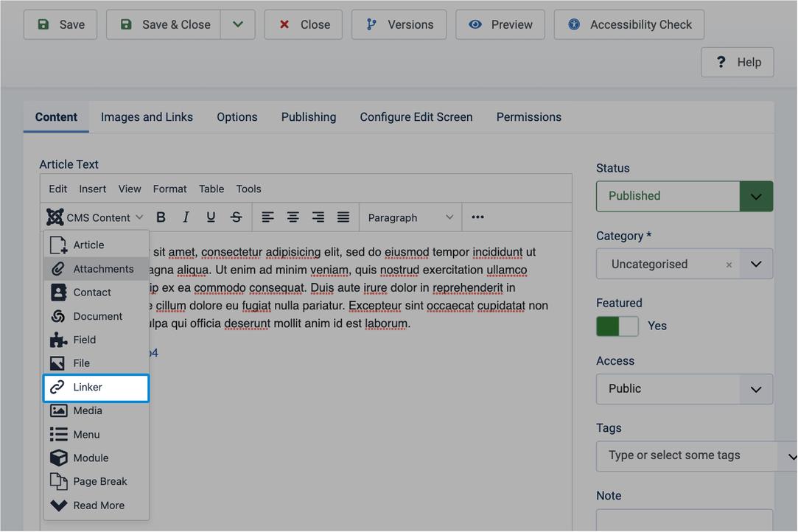Open the Versions button
Image resolution: width=798 pixels, height=532 pixels.
click(x=399, y=24)
